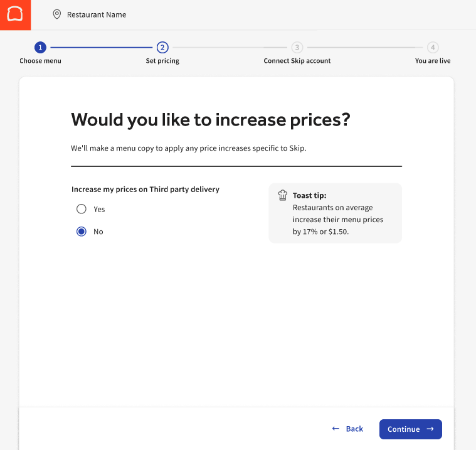This screenshot has height=450, width=476.
Task: Click the progress line between steps 1 and 2
Action: (x=101, y=47)
